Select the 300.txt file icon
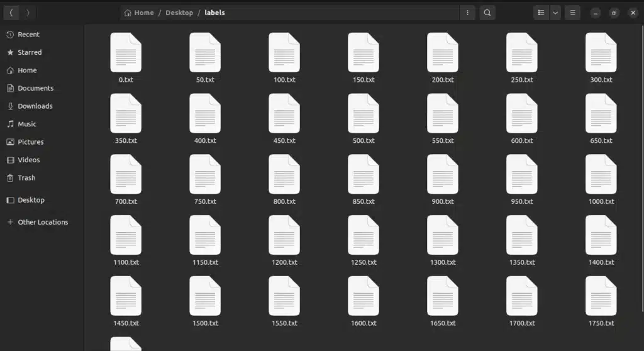This screenshot has width=644, height=351. pyautogui.click(x=601, y=53)
